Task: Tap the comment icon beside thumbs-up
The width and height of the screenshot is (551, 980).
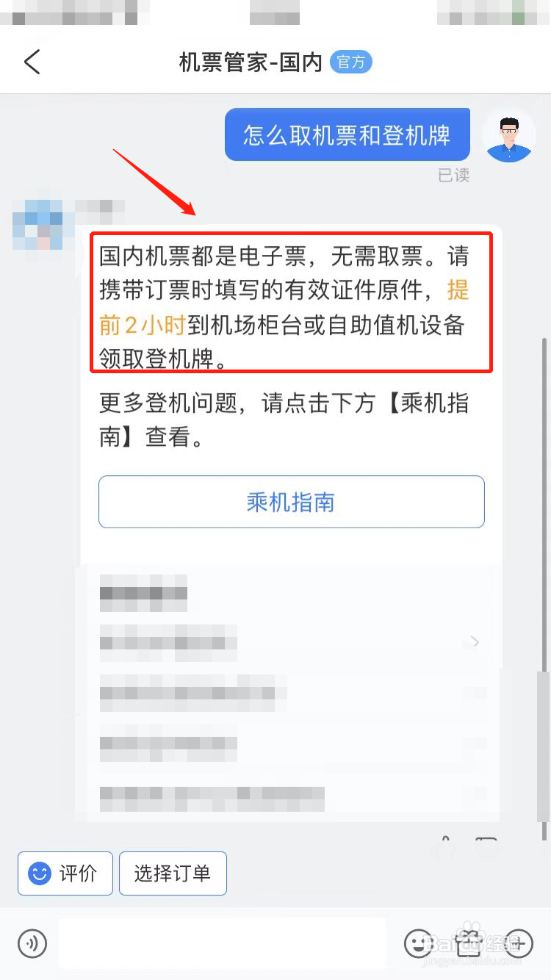Action: pos(486,848)
